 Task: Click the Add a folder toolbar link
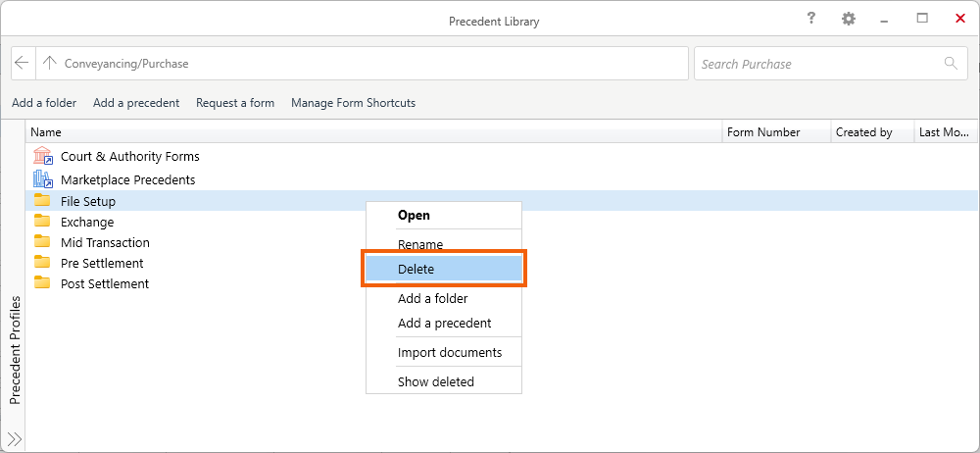pyautogui.click(x=44, y=103)
